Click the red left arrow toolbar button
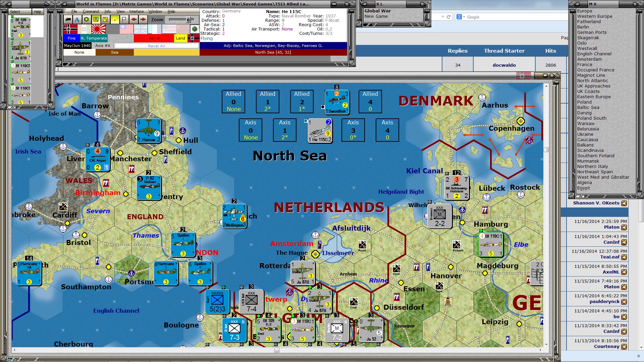This screenshot has height=362, width=644. 133,19
